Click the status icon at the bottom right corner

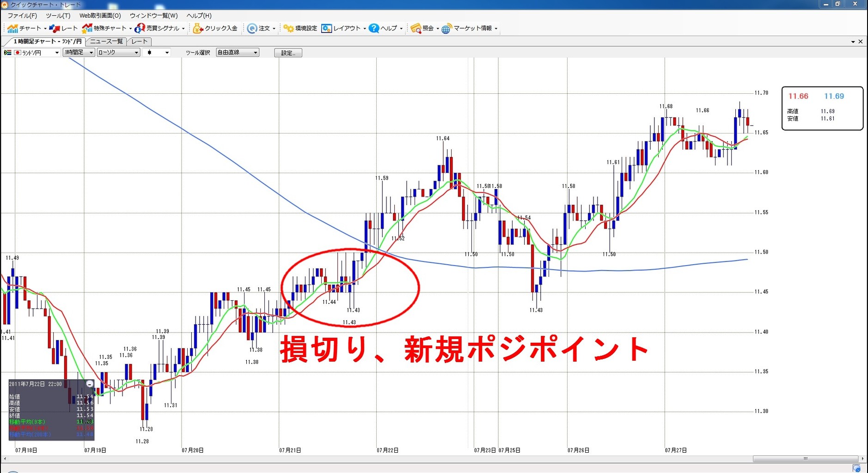[856, 469]
